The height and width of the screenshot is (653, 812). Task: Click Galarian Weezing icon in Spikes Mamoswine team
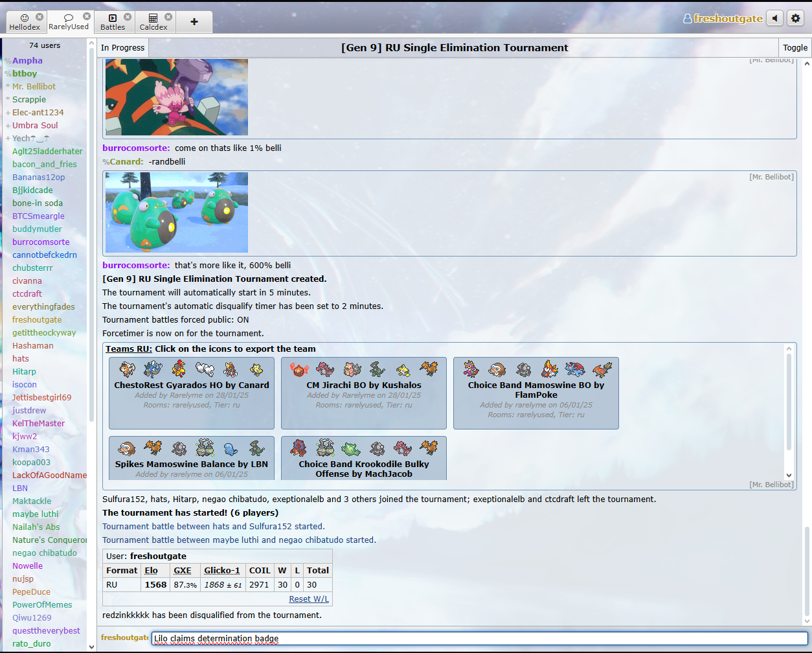[205, 448]
